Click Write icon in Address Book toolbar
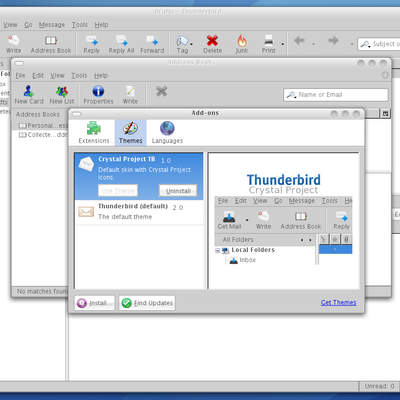This screenshot has height=400, width=400. (x=130, y=95)
